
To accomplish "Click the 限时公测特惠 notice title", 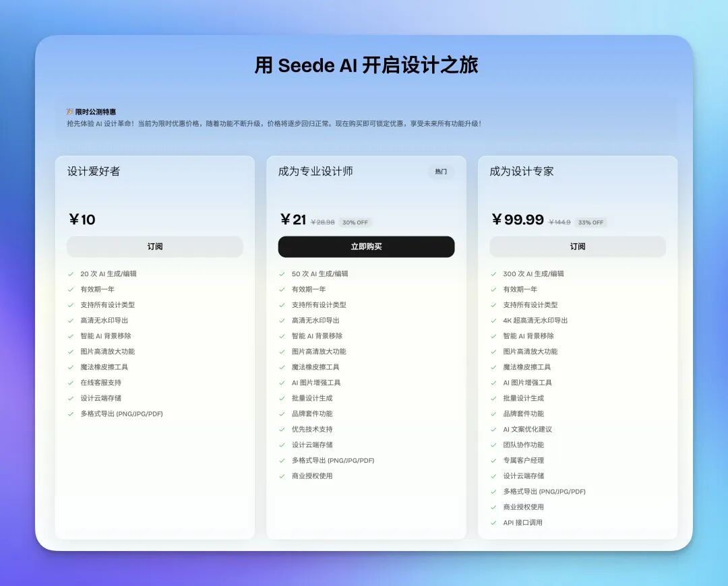I will (96, 112).
